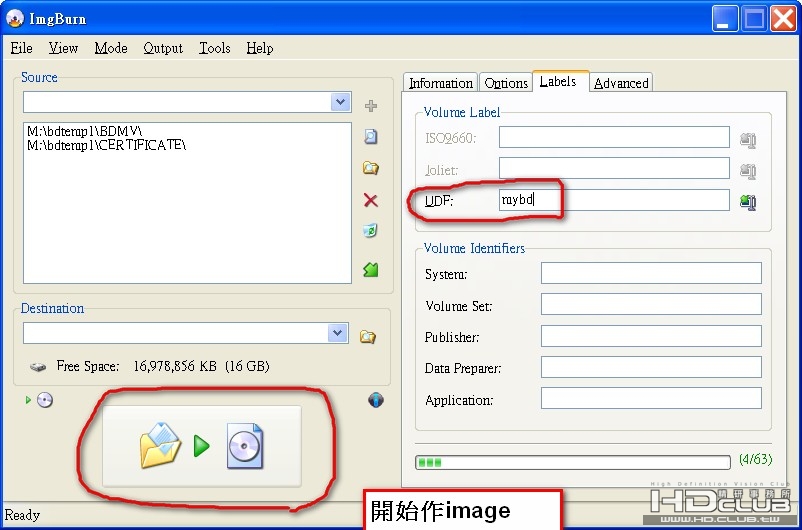The height and width of the screenshot is (530, 802).
Task: Click the blue information calculator icon
Action: [x=376, y=400]
